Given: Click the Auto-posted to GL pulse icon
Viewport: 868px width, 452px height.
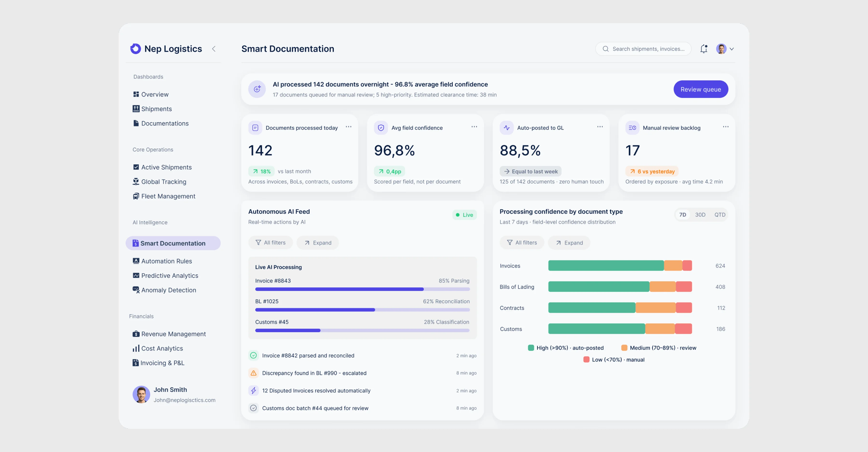Looking at the screenshot, I should [506, 128].
